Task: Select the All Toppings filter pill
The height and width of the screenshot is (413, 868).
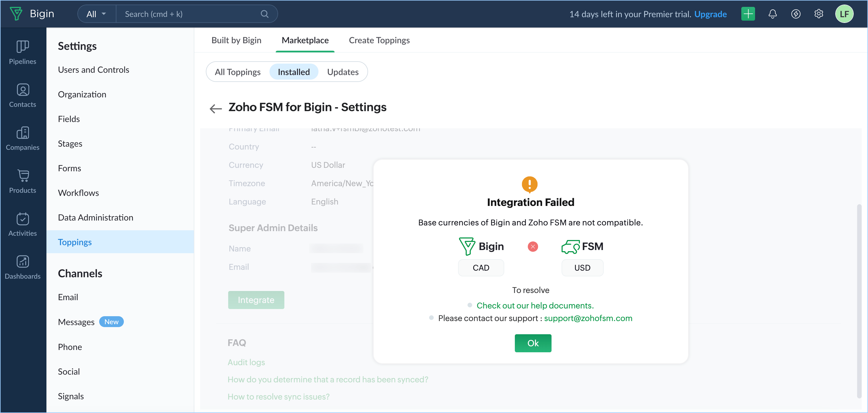Action: (238, 72)
